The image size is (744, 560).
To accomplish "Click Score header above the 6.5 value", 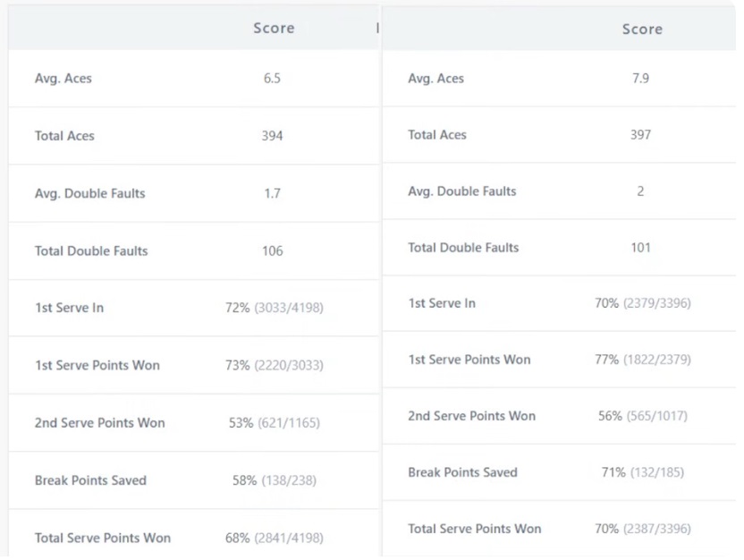I will [x=274, y=29].
